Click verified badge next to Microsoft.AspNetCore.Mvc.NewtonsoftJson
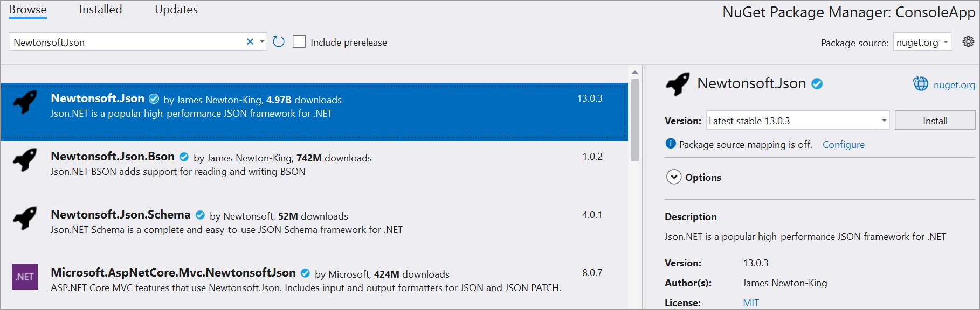This screenshot has width=980, height=310. (x=305, y=273)
